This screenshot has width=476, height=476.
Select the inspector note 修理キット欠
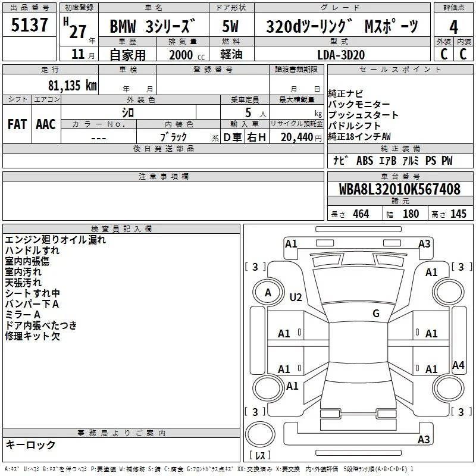pyautogui.click(x=33, y=336)
